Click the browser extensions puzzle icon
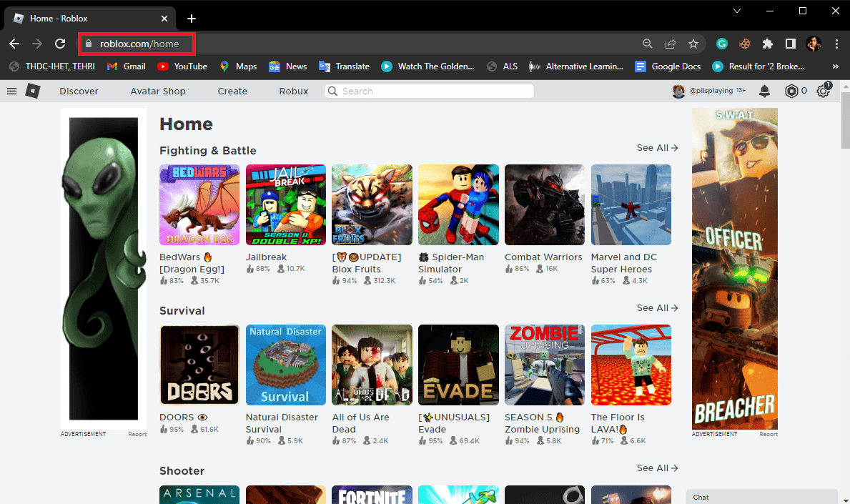Screen dimensions: 850x504 click(x=767, y=44)
